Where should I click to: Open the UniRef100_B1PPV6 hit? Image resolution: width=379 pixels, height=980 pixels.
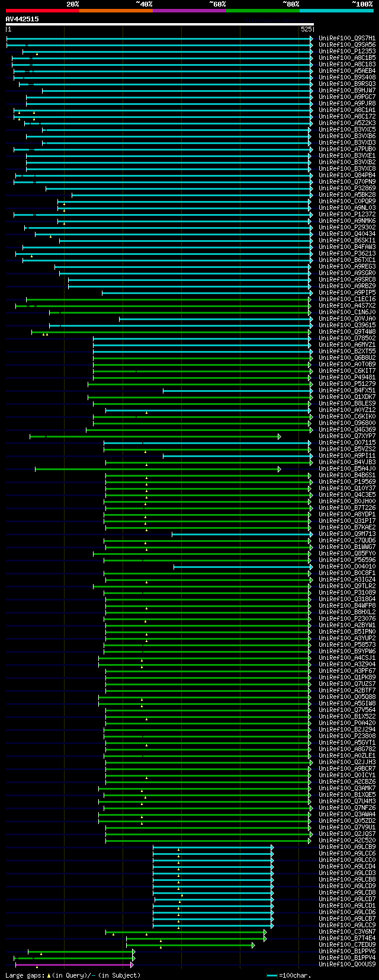click(x=347, y=952)
